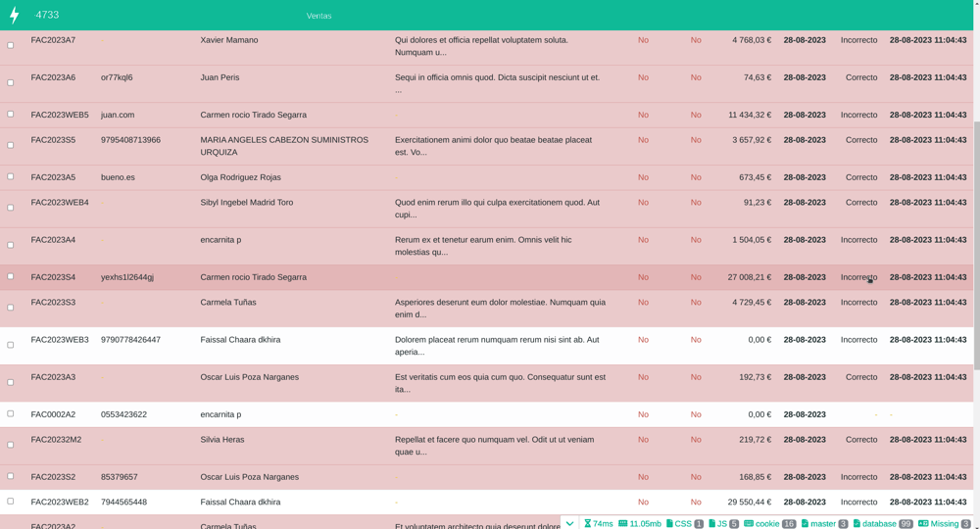Click customer Sibyl Ingebel Madrid Toro
The height and width of the screenshot is (529, 980).
coord(247,203)
